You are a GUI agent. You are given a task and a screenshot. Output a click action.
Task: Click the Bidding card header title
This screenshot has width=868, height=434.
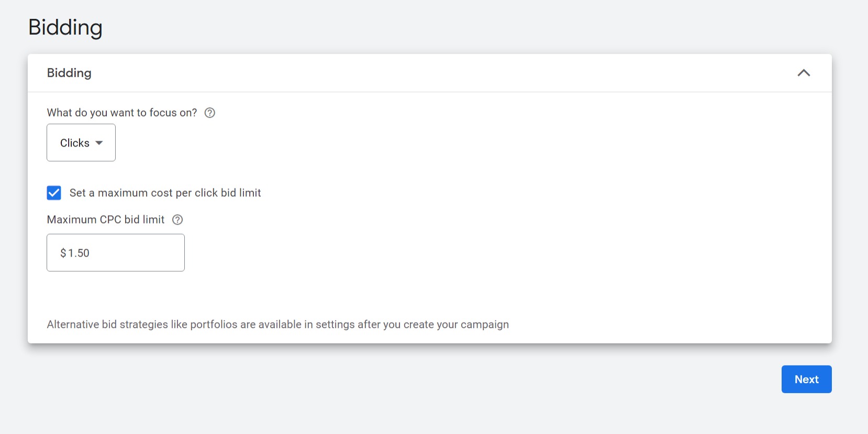[69, 73]
